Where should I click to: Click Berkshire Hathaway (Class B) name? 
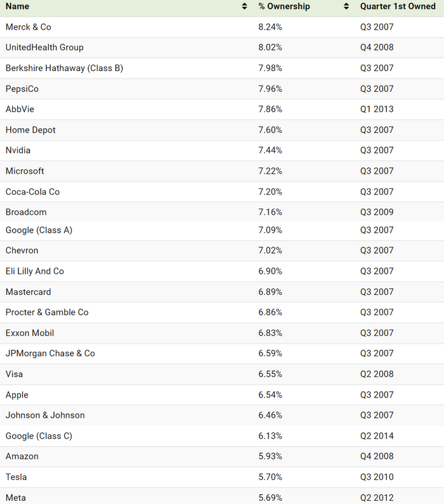[64, 68]
